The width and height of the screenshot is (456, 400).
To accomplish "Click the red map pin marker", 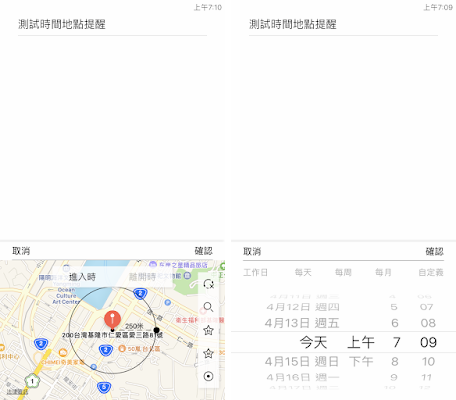I will 113,319.
